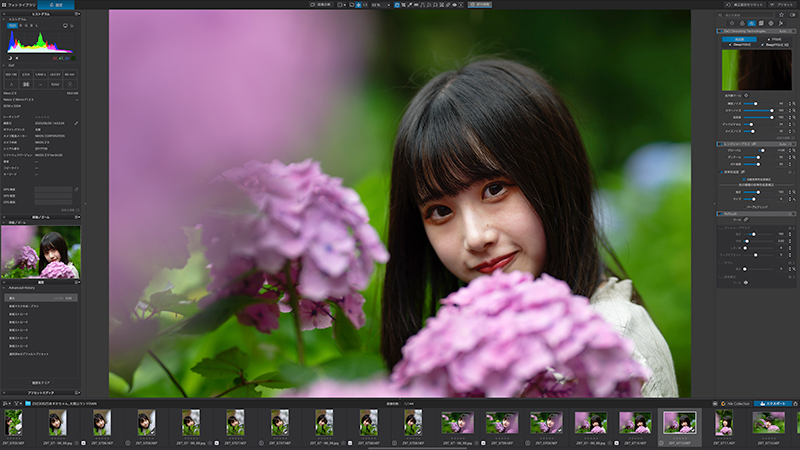Open the Color palette tab icon
The height and width of the screenshot is (450, 800).
coord(742,23)
